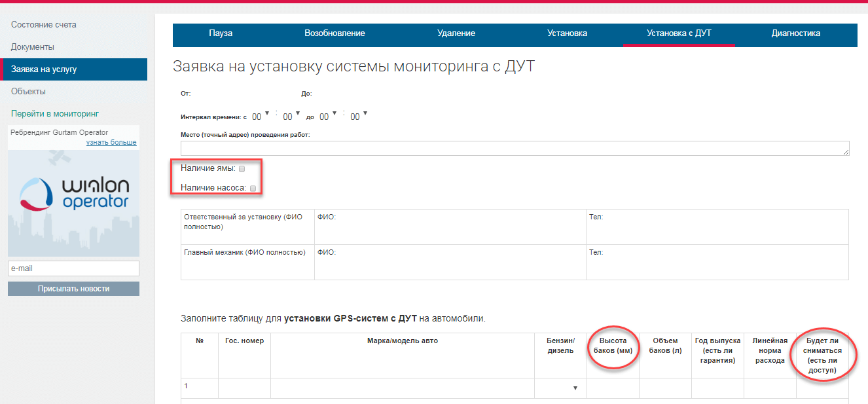
Task: Click Перейти в мониторинг link
Action: pyautogui.click(x=54, y=114)
